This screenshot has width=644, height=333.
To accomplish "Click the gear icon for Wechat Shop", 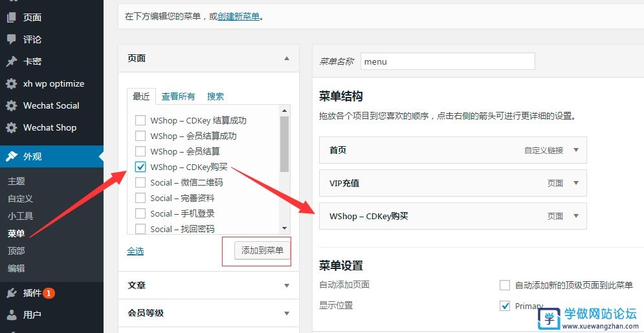I will [x=12, y=127].
